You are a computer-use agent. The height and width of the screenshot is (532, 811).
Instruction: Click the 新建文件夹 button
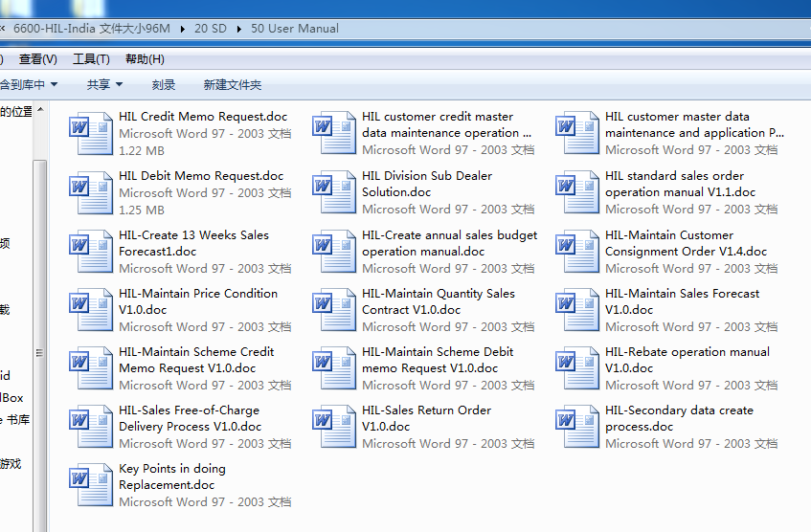[233, 85]
